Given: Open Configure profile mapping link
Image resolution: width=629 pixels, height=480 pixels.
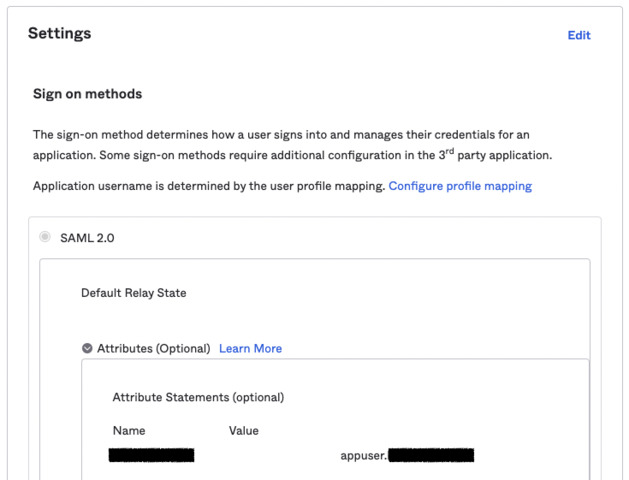Looking at the screenshot, I should [x=460, y=186].
